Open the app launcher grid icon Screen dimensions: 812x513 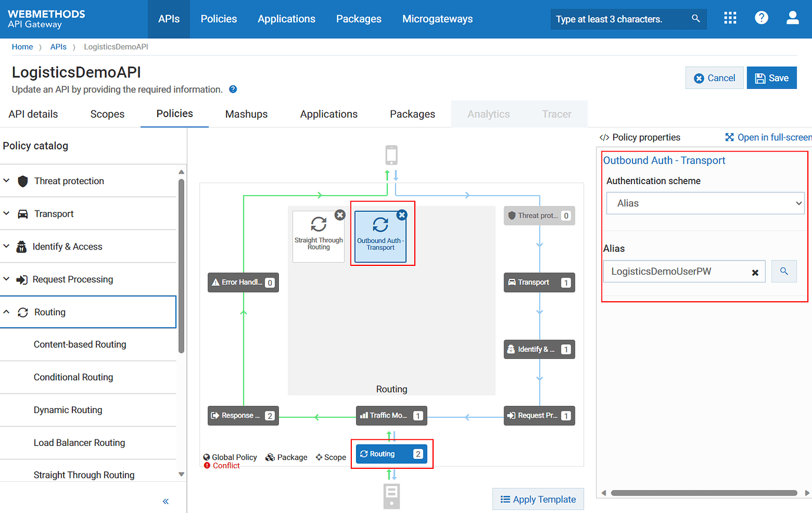click(730, 18)
